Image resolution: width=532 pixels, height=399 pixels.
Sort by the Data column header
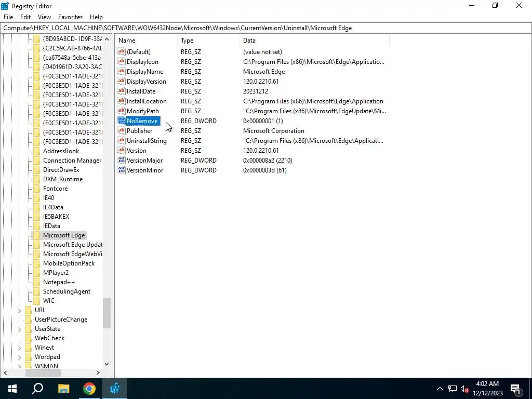click(x=314, y=41)
